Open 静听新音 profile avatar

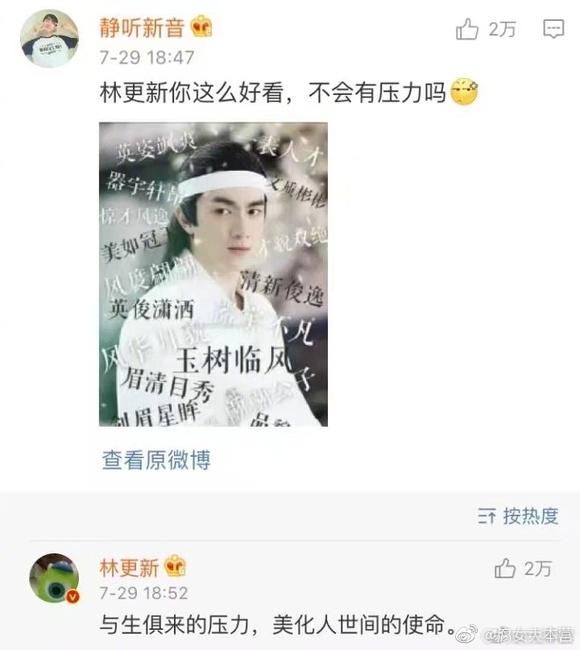[x=49, y=39]
